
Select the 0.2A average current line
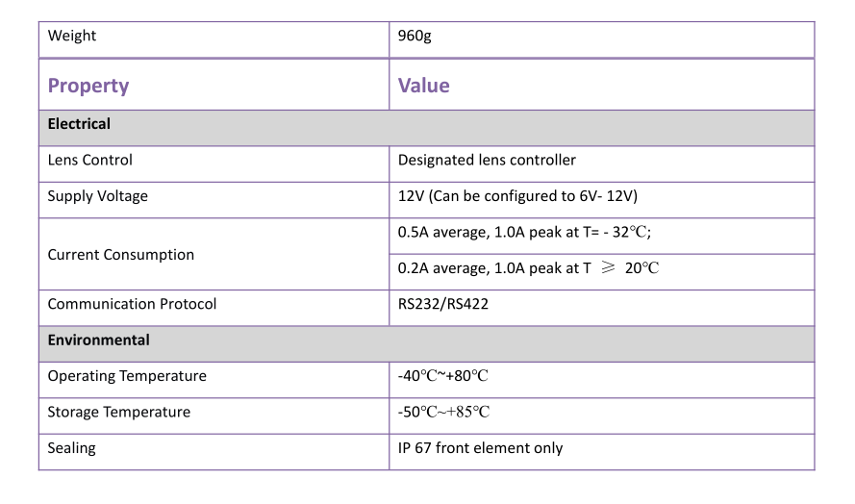pos(528,268)
